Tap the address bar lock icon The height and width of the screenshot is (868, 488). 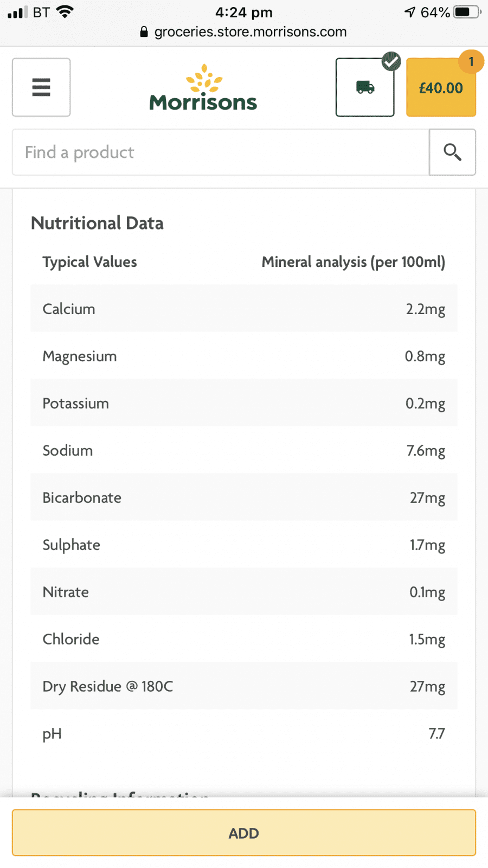pyautogui.click(x=144, y=31)
